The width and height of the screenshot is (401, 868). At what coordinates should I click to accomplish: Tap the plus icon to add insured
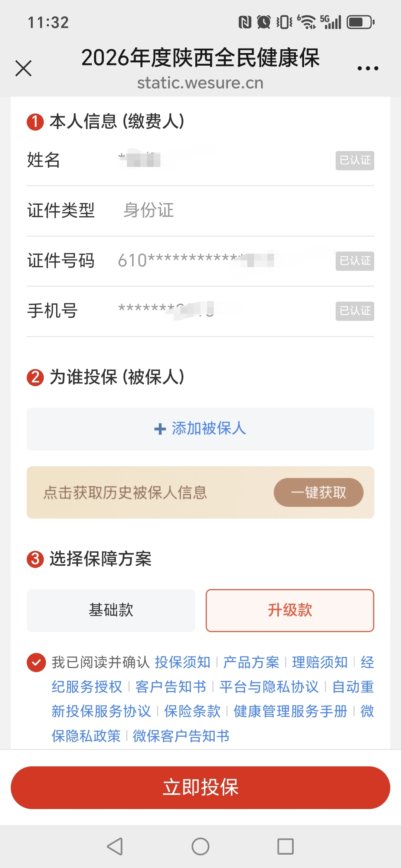click(x=160, y=429)
